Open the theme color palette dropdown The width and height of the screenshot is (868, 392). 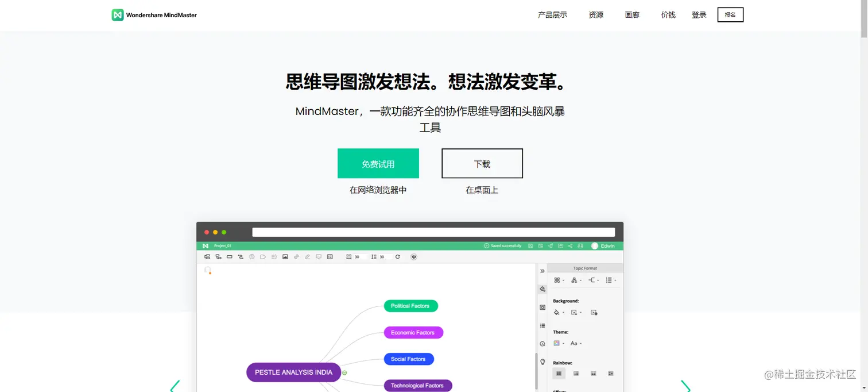click(559, 343)
